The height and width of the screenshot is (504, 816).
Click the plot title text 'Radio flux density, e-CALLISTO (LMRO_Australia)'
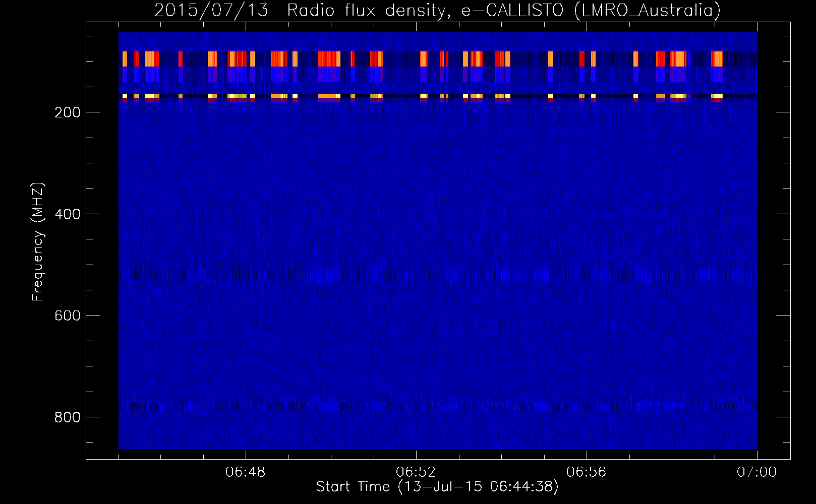(504, 11)
